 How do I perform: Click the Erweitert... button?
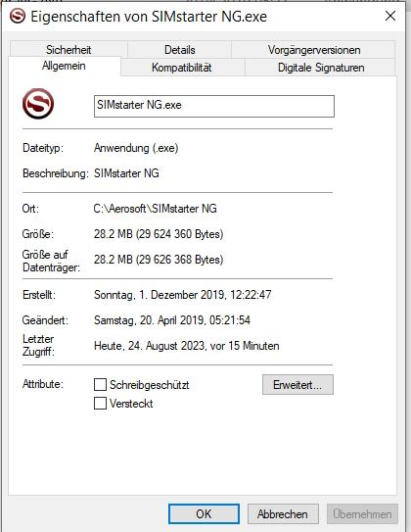[x=297, y=385]
